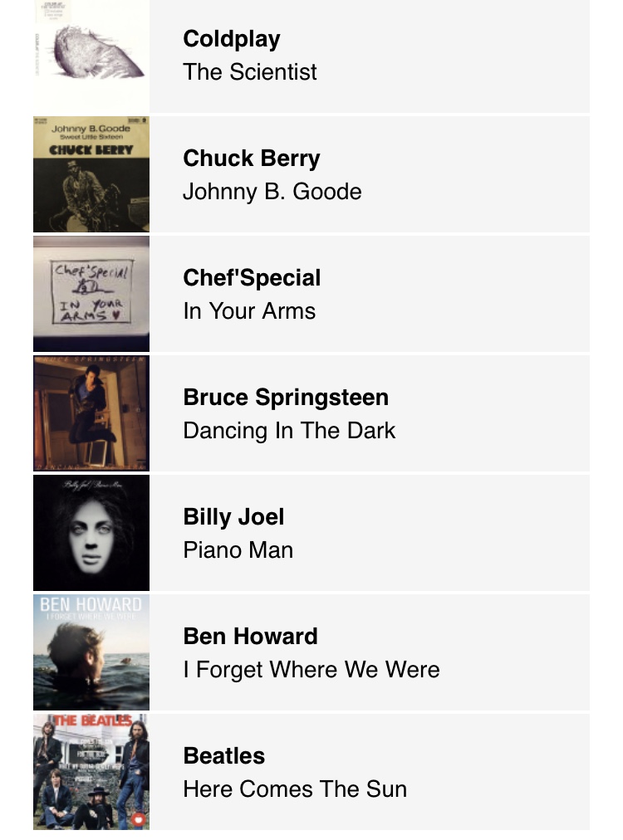Click the Coldplay artist name
The width and height of the screenshot is (623, 840).
232,39
